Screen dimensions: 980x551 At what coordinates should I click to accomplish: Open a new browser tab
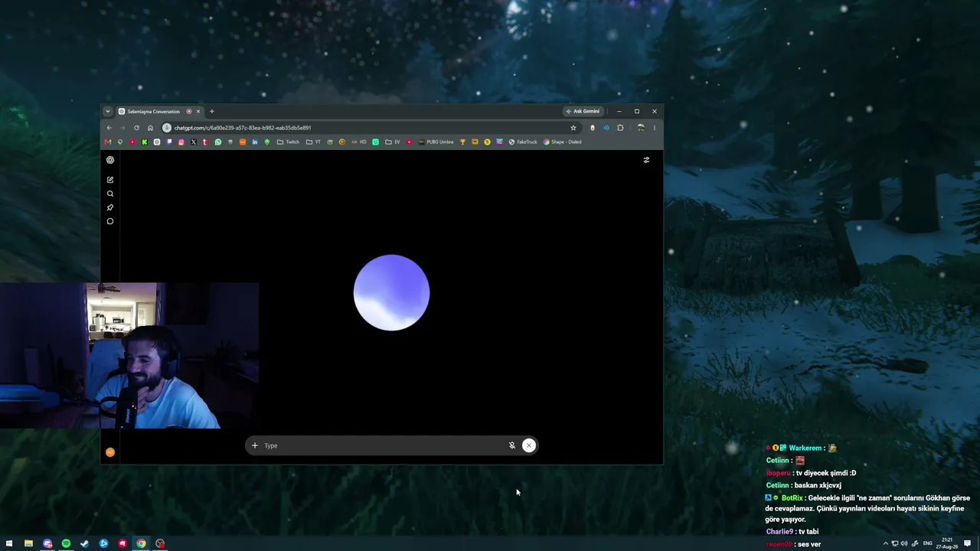[x=212, y=112]
